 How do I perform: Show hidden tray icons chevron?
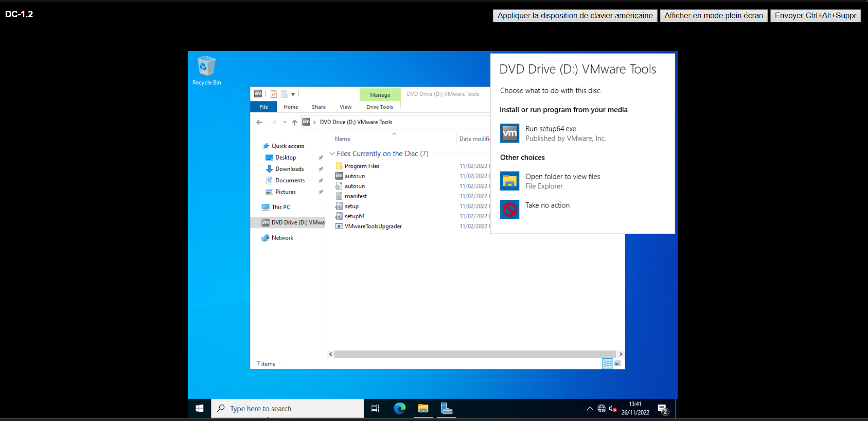click(590, 408)
